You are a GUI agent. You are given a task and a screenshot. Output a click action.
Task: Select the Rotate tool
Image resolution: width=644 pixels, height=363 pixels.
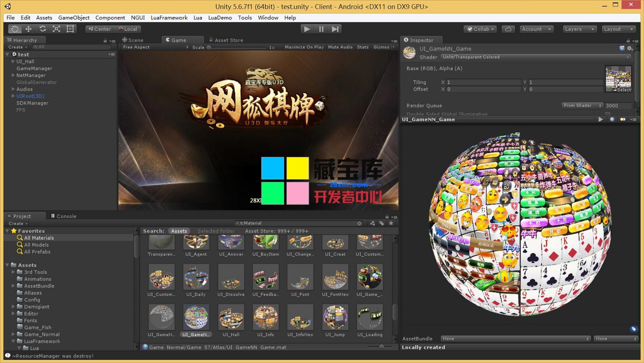(42, 29)
